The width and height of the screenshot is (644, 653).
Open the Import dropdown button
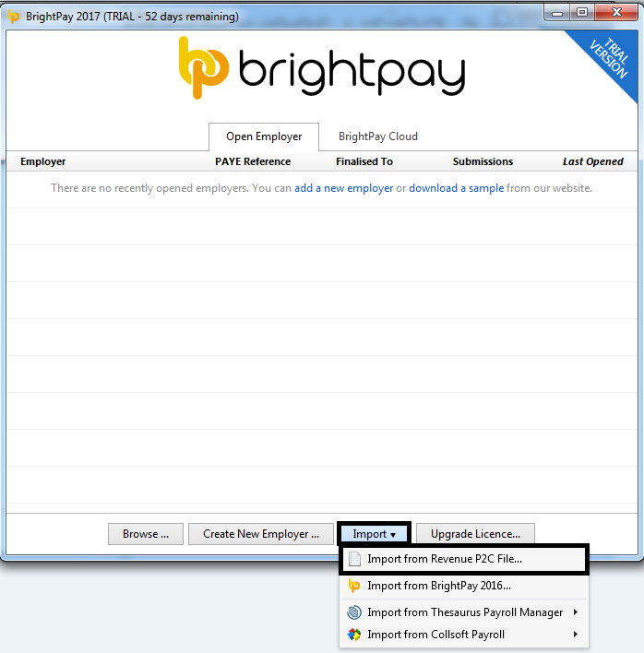pos(374,533)
